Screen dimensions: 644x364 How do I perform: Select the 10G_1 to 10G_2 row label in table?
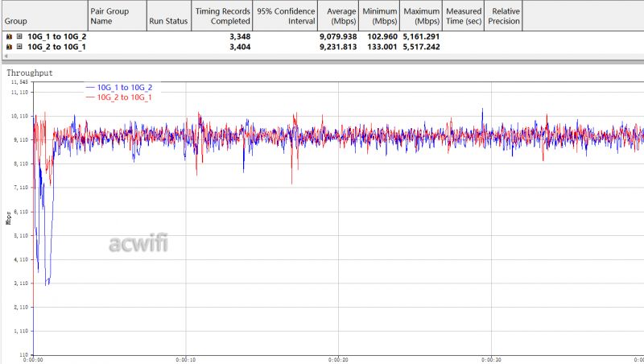coord(56,36)
